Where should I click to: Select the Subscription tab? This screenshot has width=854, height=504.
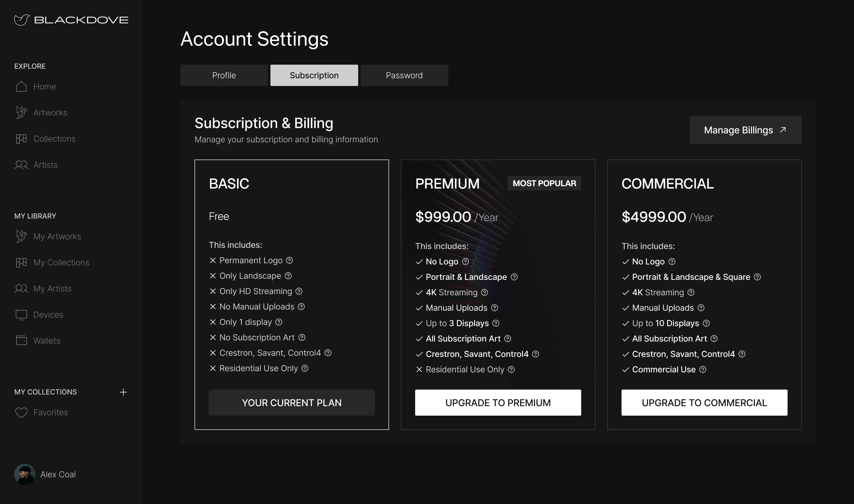point(314,75)
